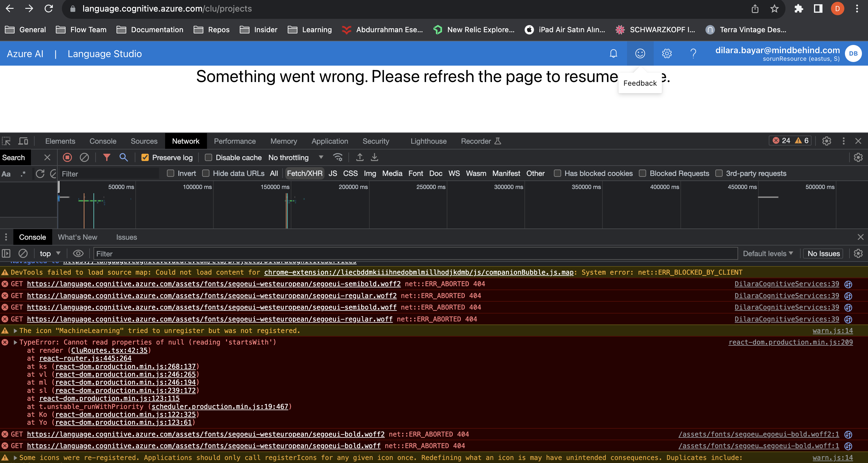This screenshot has width=868, height=463.
Task: Open the No throttling dropdown
Action: (x=296, y=157)
